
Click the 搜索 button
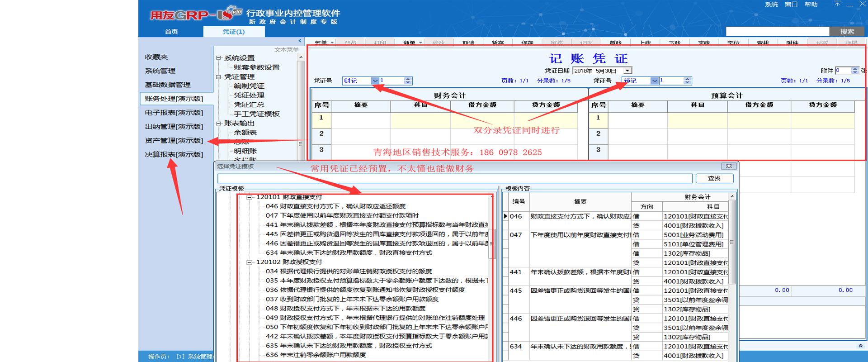[x=847, y=32]
